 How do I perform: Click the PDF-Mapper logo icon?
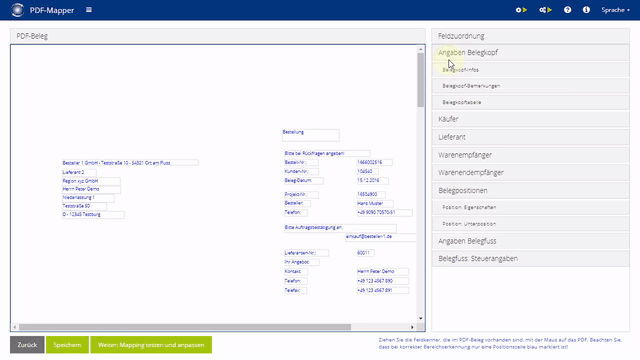click(x=18, y=10)
